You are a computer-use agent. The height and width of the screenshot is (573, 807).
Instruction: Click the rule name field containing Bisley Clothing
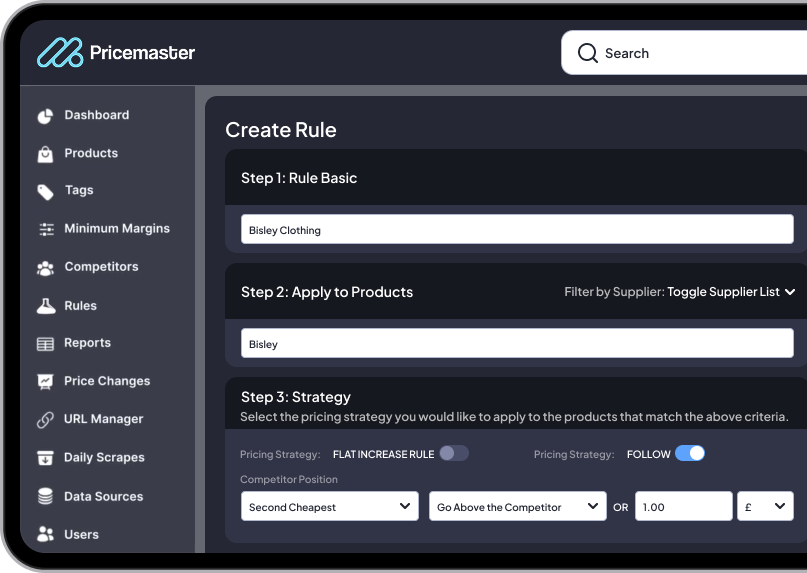click(517, 230)
